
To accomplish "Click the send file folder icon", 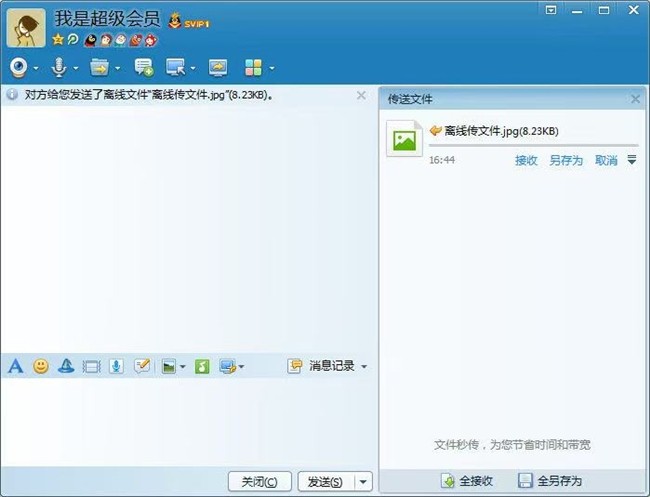I will point(99,67).
